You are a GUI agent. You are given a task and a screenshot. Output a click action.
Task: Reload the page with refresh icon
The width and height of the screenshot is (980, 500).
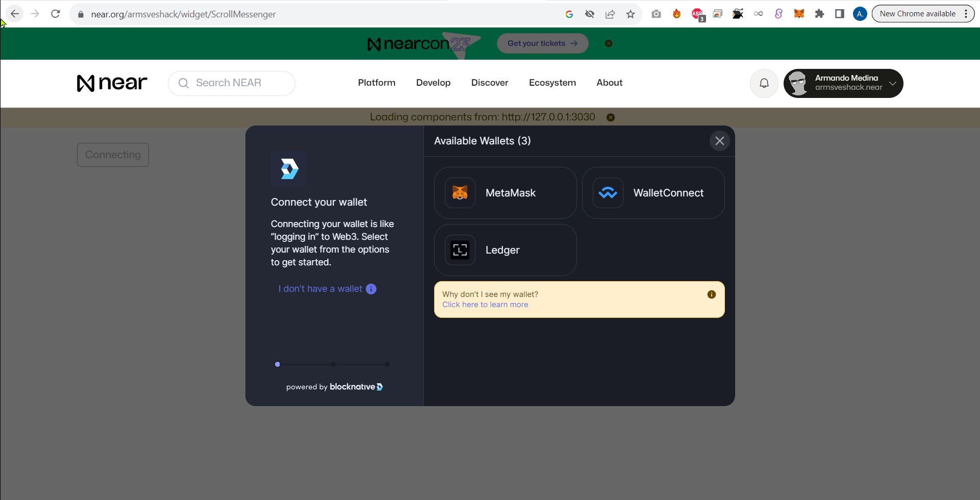coord(56,14)
